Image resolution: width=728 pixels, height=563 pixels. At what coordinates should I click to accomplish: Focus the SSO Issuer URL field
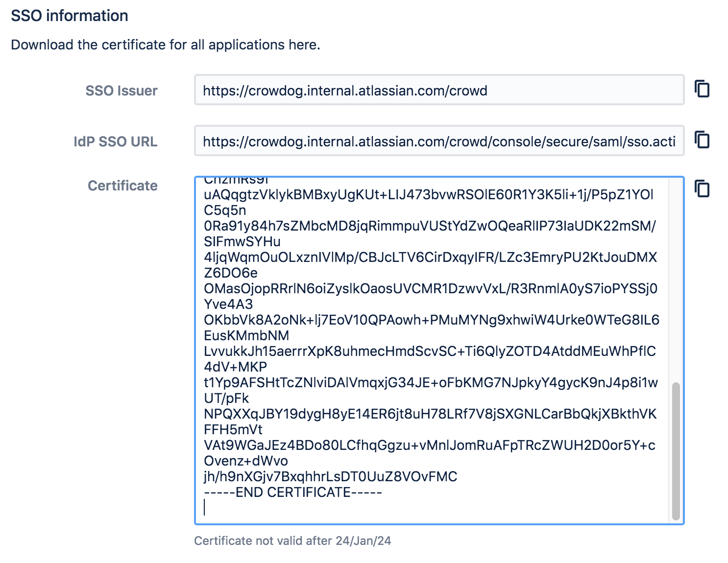[438, 90]
